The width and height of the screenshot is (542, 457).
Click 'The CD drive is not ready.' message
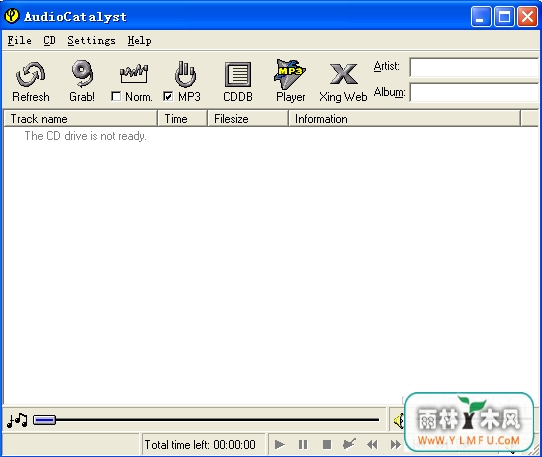pos(86,136)
